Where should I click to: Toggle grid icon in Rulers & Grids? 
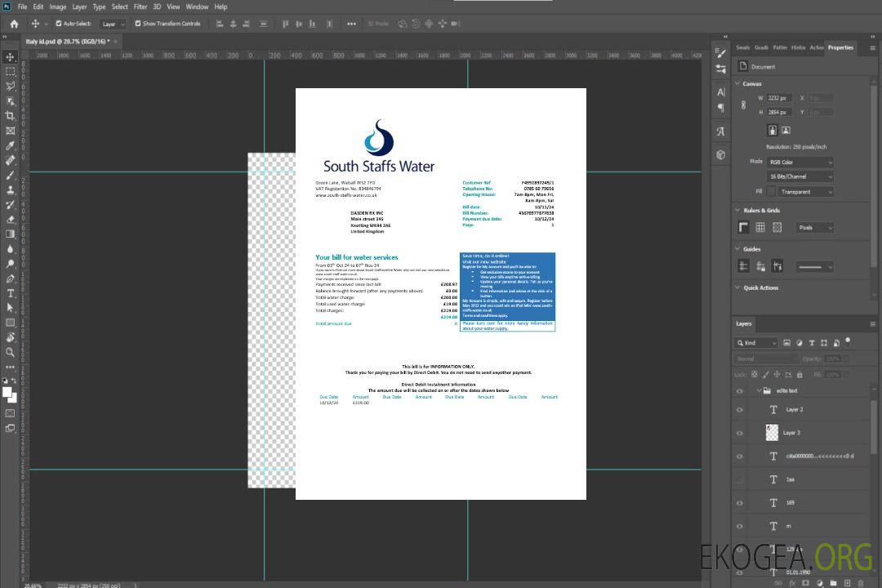pos(760,227)
